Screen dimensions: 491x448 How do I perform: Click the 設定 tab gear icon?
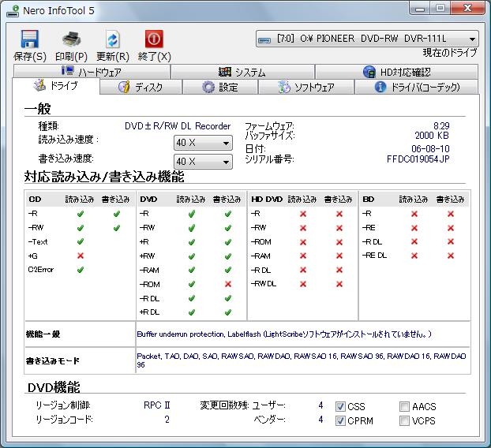(x=208, y=87)
